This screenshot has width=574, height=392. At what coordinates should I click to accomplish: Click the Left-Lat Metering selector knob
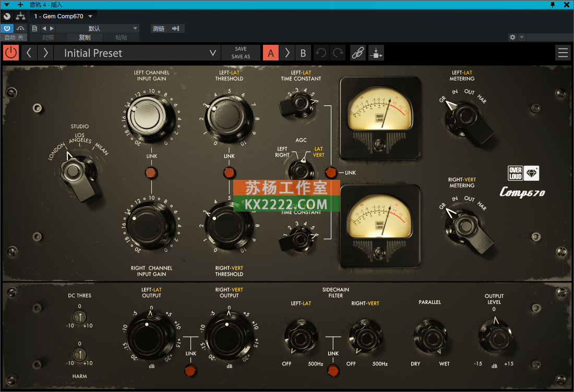point(469,121)
